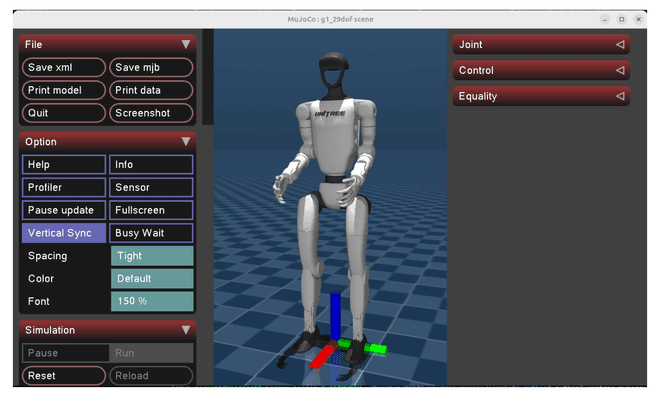Collapse the Simulation section triangle
This screenshot has height=400, width=660.
[186, 330]
